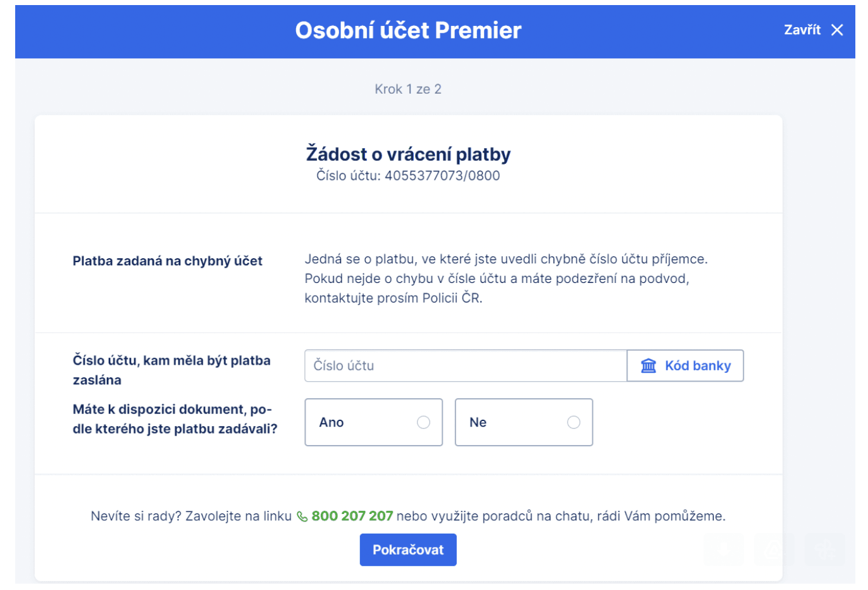This screenshot has height=590, width=868.
Task: Choose the Ano option box label
Action: pos(332,422)
